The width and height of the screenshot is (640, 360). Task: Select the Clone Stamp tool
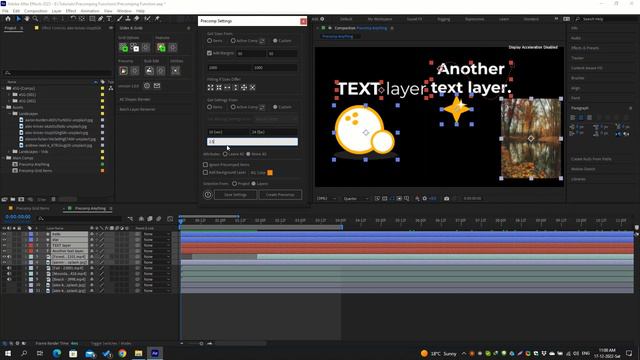[128, 19]
